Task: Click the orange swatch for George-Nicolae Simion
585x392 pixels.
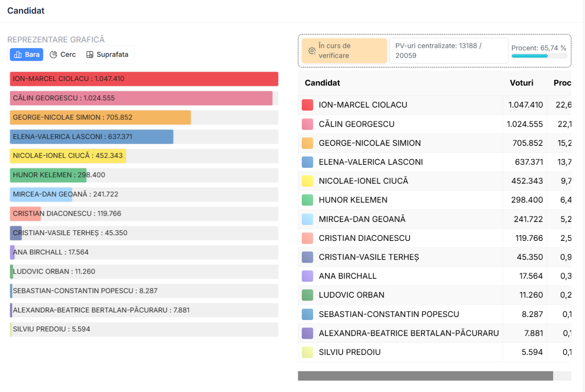Action: click(x=307, y=143)
